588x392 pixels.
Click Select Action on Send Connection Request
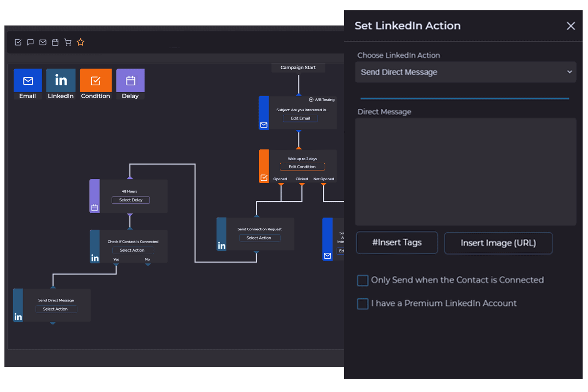(x=259, y=238)
